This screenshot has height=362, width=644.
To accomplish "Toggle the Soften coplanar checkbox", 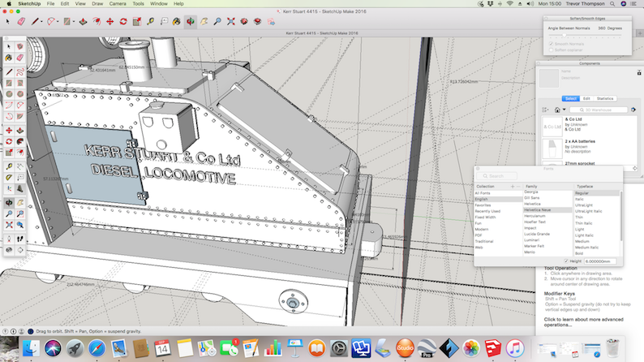I will point(552,50).
